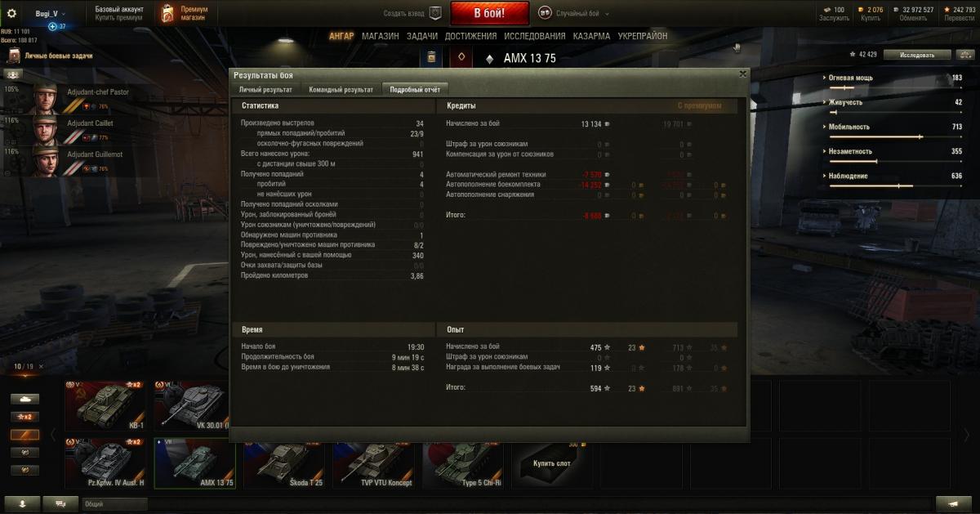Open the chat channels button
The height and width of the screenshot is (514, 980).
coord(60,504)
